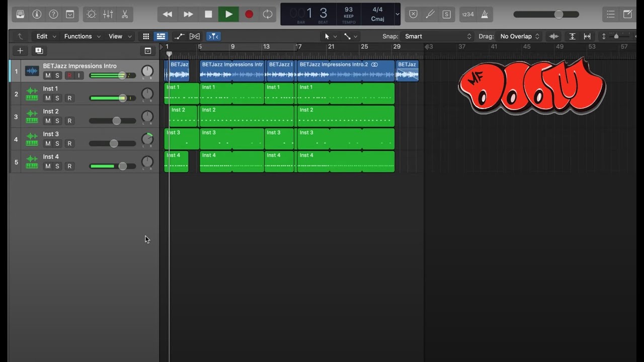This screenshot has height=362, width=644.
Task: Add a new track with plus button
Action: point(20,50)
